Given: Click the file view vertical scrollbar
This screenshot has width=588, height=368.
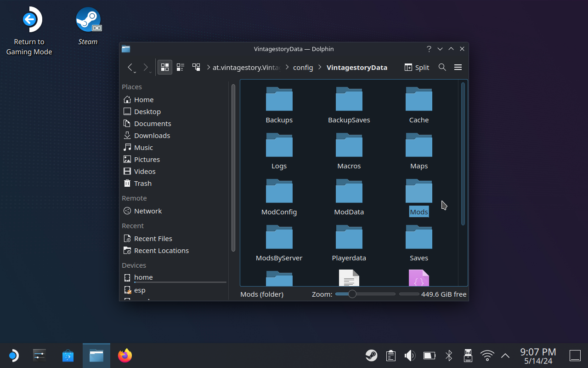Looking at the screenshot, I should [x=463, y=154].
